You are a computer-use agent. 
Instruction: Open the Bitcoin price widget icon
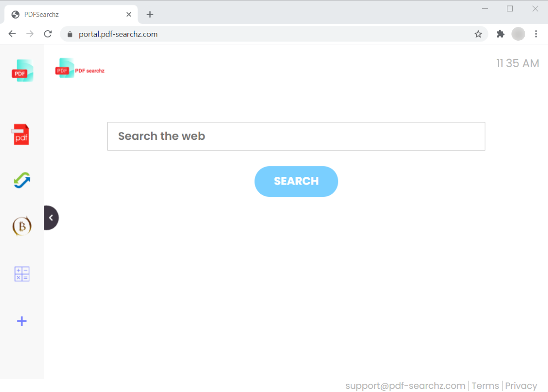coord(21,226)
